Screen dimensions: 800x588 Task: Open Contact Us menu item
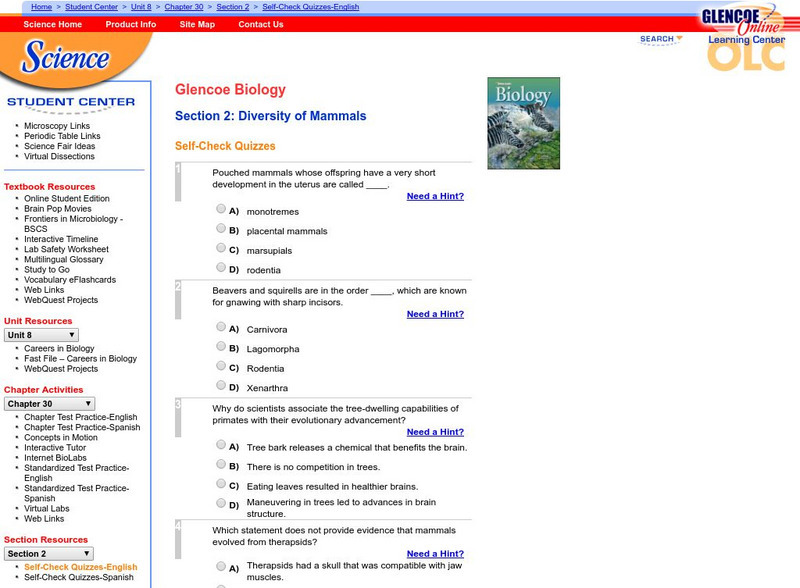tap(261, 24)
